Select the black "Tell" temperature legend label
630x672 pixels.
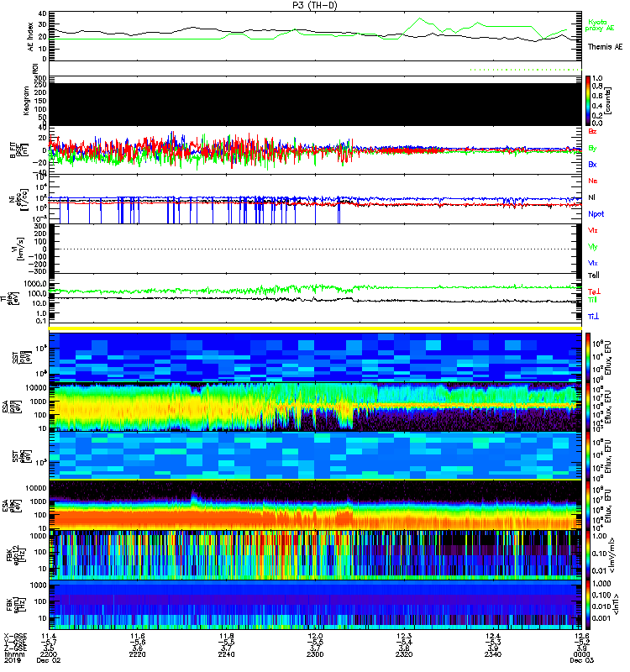pos(594,276)
